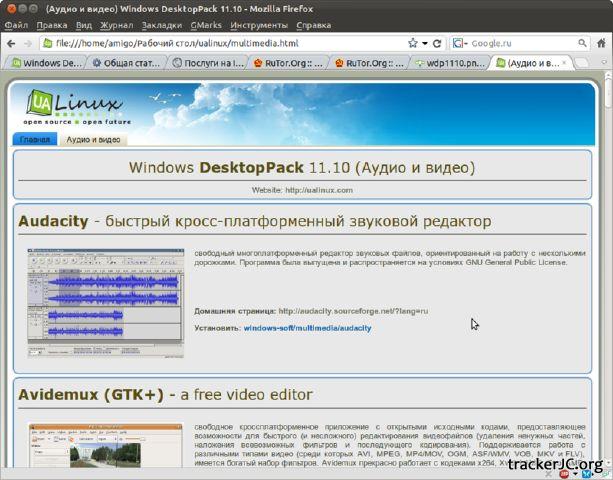The width and height of the screenshot is (613, 480).
Task: Open the search engine selector dropdown
Action: coord(459,44)
